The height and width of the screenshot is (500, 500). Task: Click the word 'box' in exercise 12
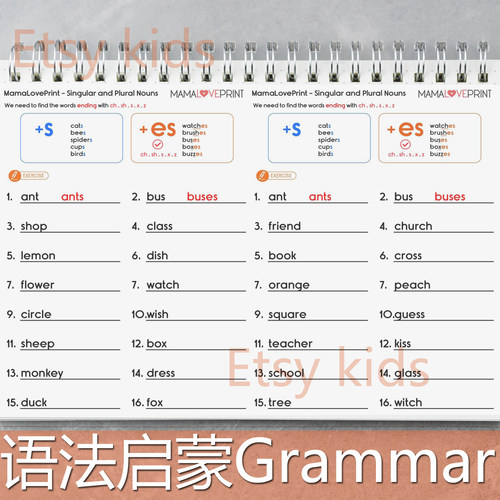click(x=157, y=344)
